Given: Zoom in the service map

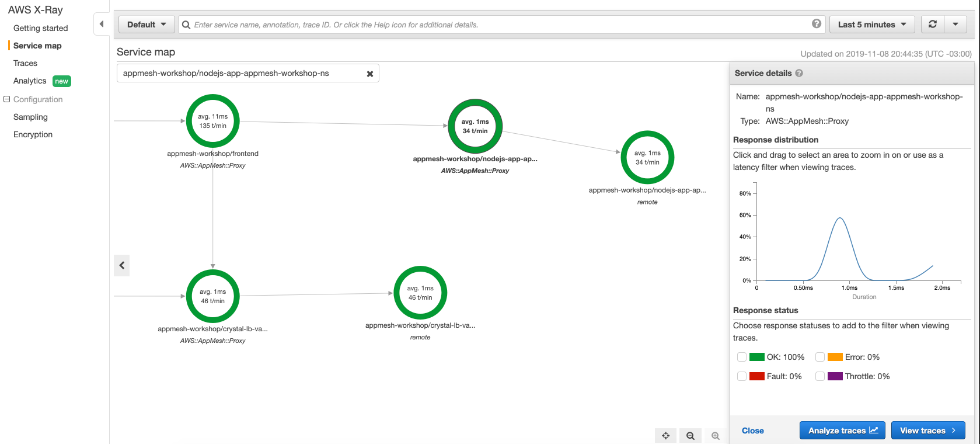Looking at the screenshot, I should tap(716, 436).
